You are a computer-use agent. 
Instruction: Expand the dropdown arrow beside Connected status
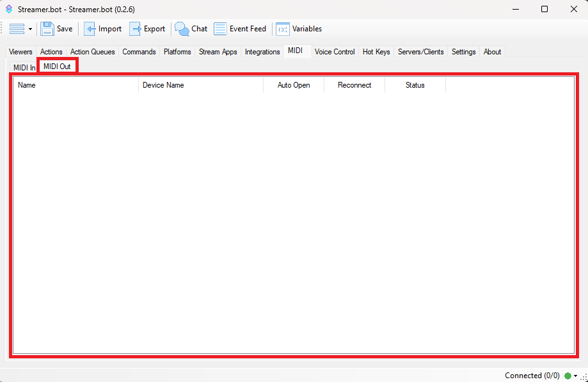[x=576, y=376]
